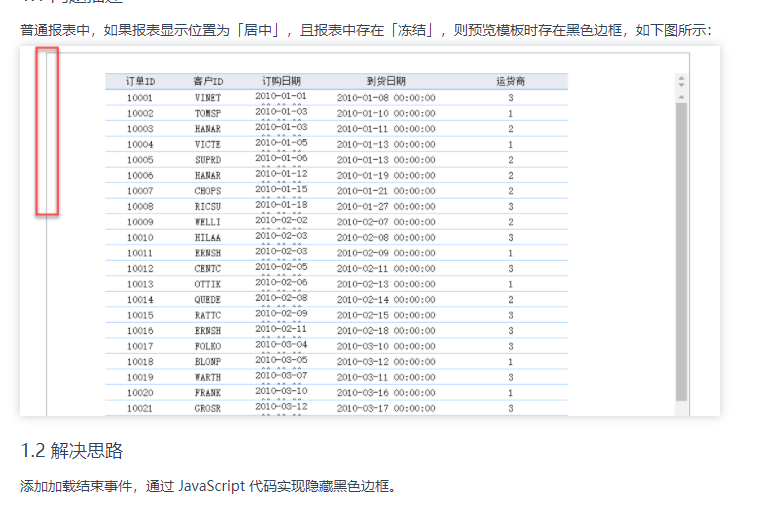Viewport: 783px width, 531px height.
Task: Select customer cell FRANK
Action: (208, 393)
